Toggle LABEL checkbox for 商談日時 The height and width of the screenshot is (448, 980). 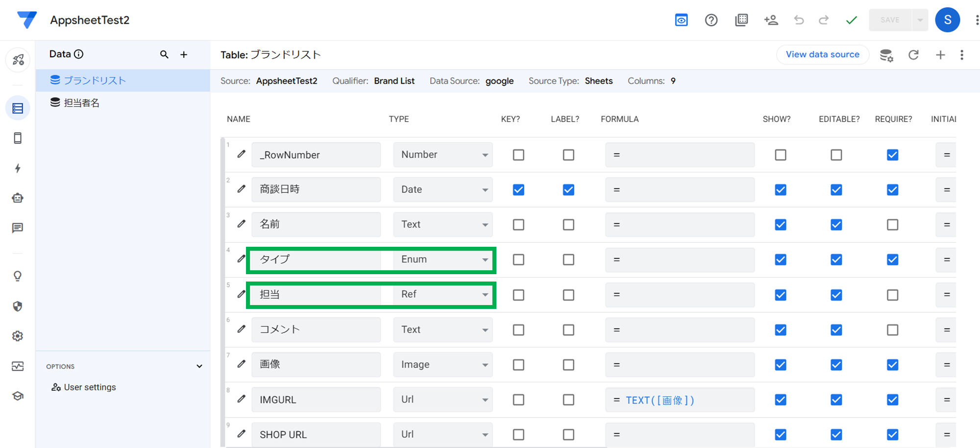568,190
